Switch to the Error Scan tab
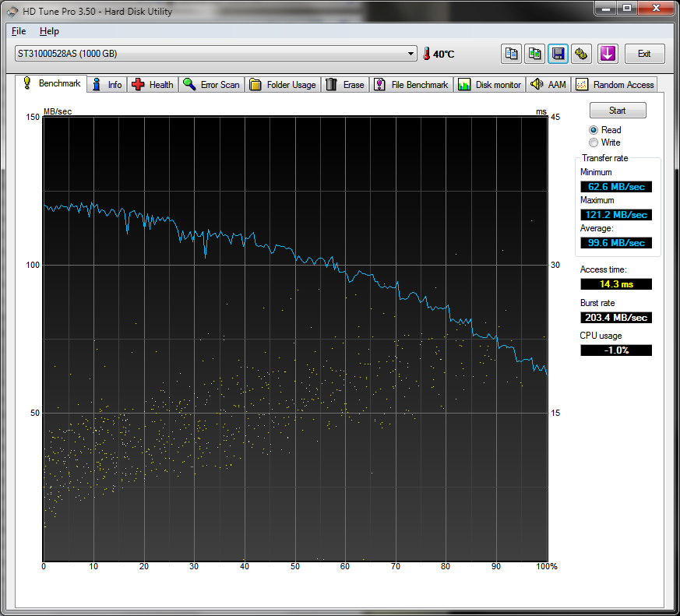Viewport: 680px width, 616px height. point(212,85)
